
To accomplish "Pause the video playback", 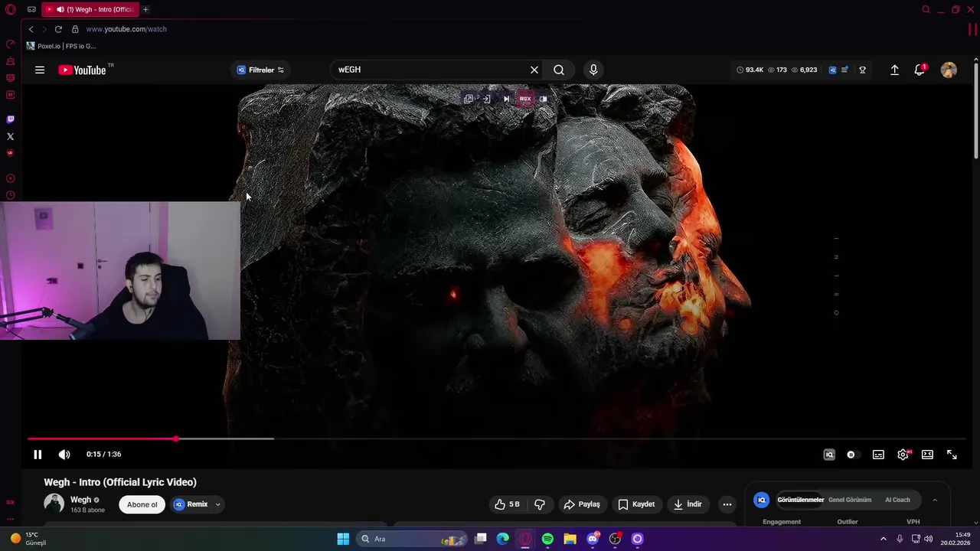I will click(x=38, y=455).
